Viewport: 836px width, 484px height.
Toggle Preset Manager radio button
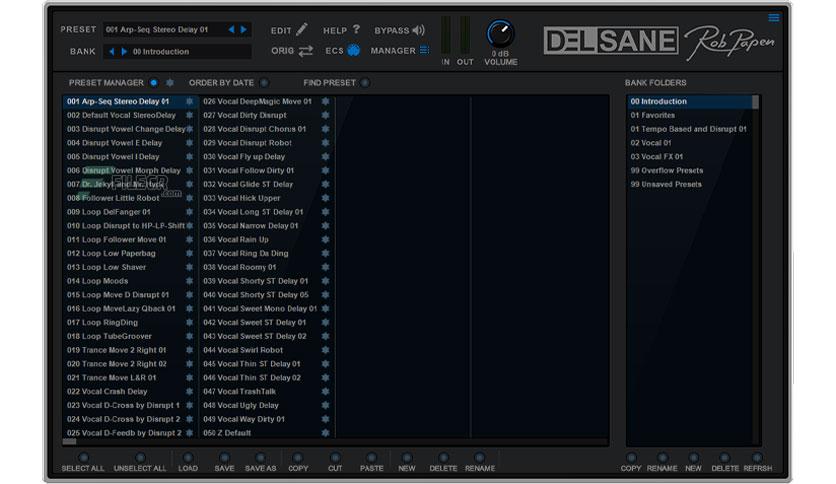[154, 83]
